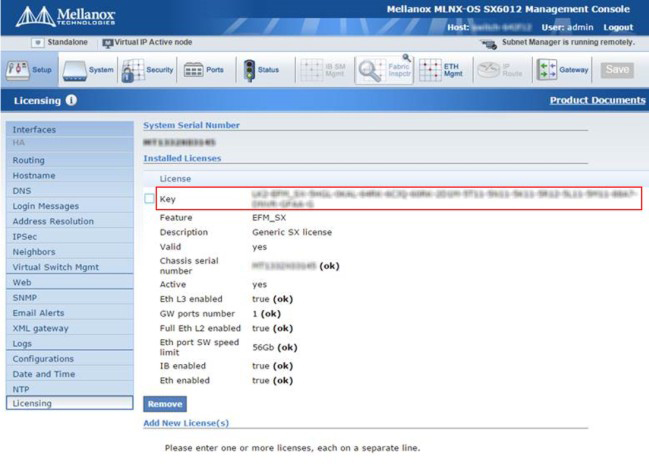This screenshot has height=467, width=649.
Task: Open DNS in the sidebar
Action: [x=70, y=191]
